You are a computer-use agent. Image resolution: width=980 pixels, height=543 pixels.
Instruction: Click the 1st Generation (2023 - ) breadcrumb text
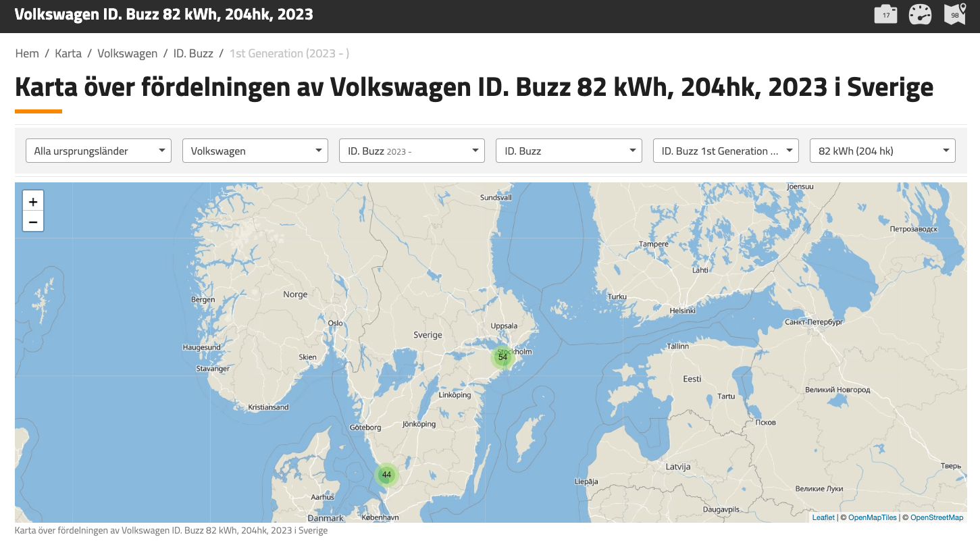coord(289,53)
